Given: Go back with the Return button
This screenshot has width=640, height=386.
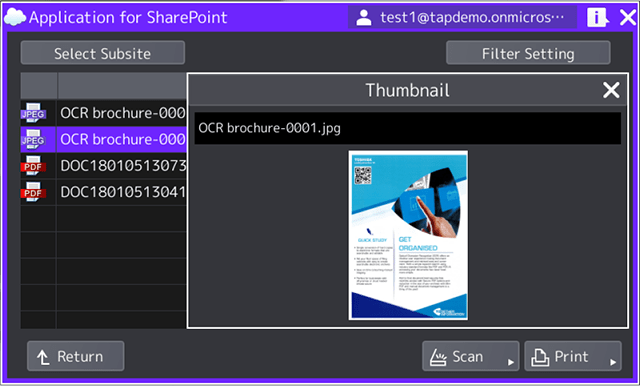Looking at the screenshot, I should [x=76, y=356].
